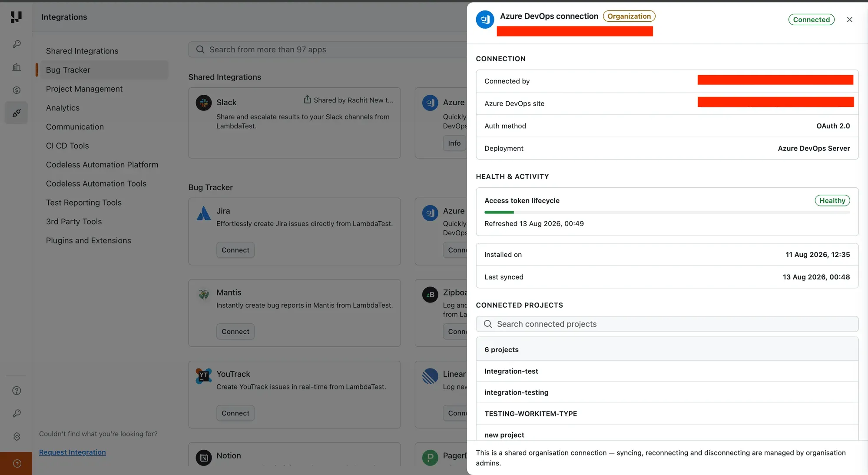Open Test Reporting Tools category
This screenshot has width=868, height=475.
point(84,203)
